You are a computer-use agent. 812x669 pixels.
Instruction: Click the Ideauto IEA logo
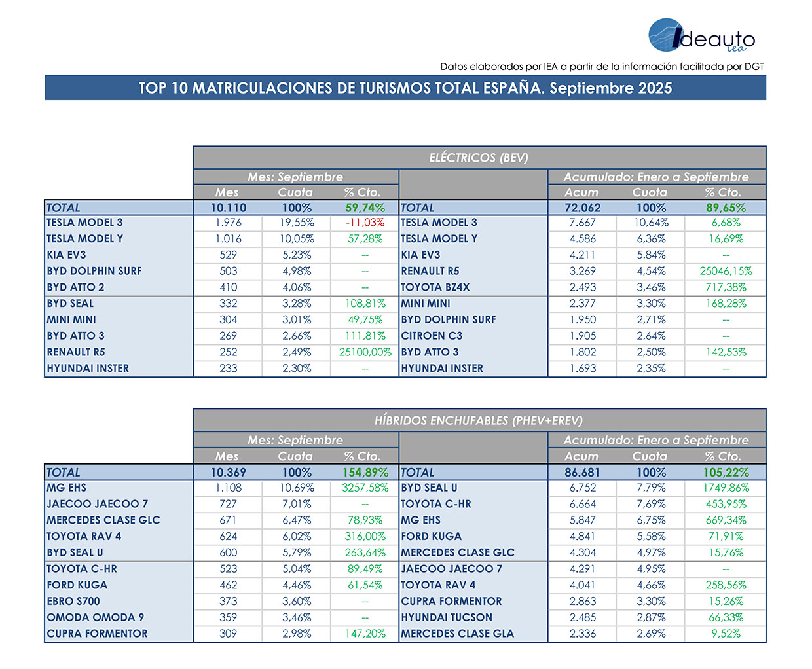pyautogui.click(x=701, y=35)
